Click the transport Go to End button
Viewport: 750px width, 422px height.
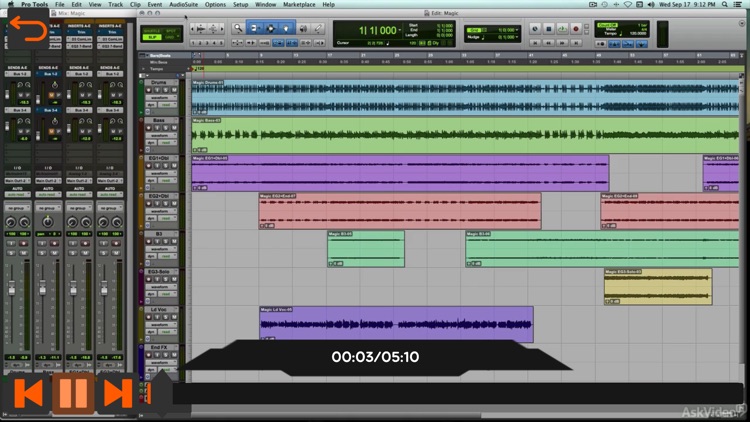pyautogui.click(x=576, y=43)
